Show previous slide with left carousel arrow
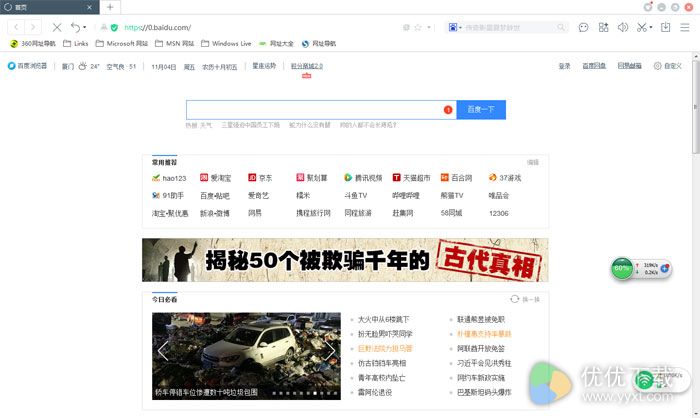This screenshot has width=700, height=418. 163,351
